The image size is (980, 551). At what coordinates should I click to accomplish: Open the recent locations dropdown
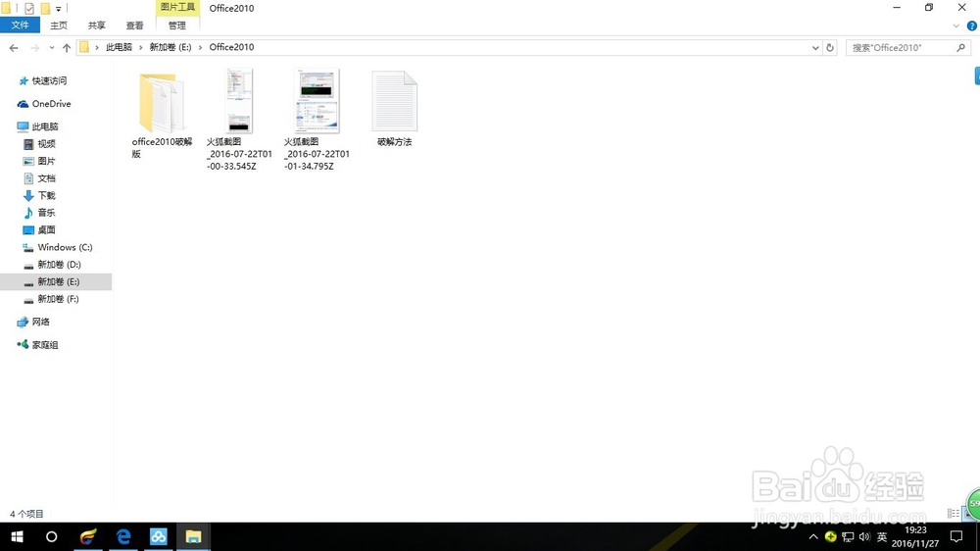click(51, 47)
